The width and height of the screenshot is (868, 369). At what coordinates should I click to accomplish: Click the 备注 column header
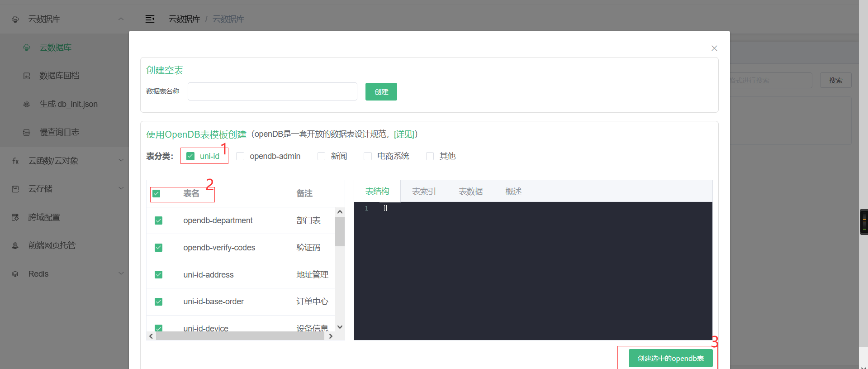(x=304, y=193)
